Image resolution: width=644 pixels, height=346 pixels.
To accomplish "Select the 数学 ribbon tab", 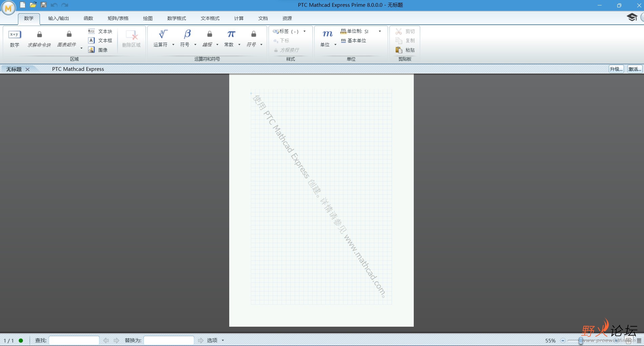I will (29, 18).
